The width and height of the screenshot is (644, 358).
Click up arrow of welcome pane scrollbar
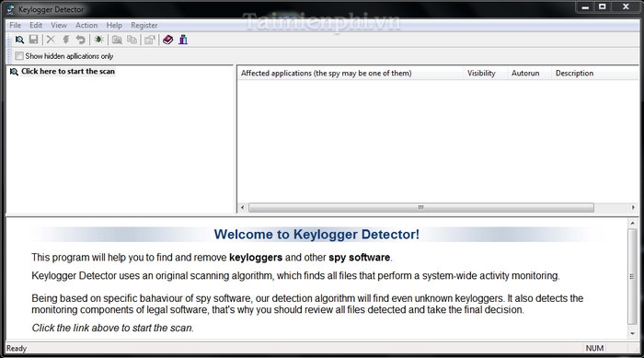tap(633, 224)
